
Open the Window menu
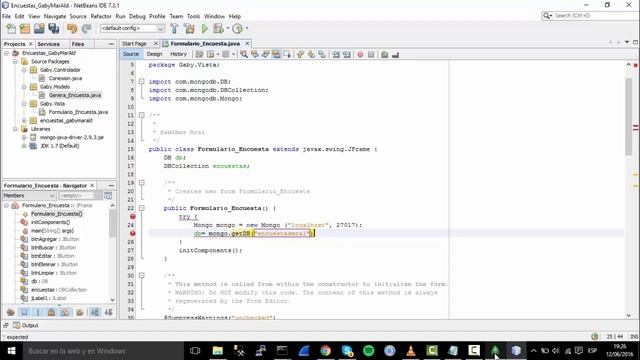tap(214, 16)
